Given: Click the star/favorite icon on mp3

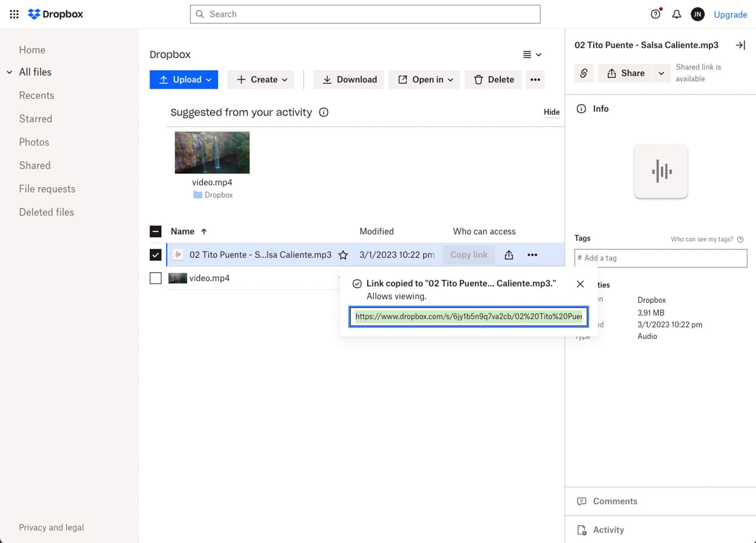Looking at the screenshot, I should [342, 255].
